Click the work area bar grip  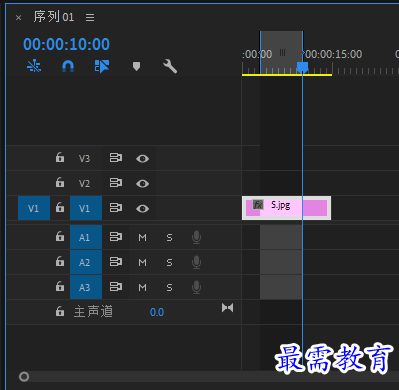coord(282,52)
